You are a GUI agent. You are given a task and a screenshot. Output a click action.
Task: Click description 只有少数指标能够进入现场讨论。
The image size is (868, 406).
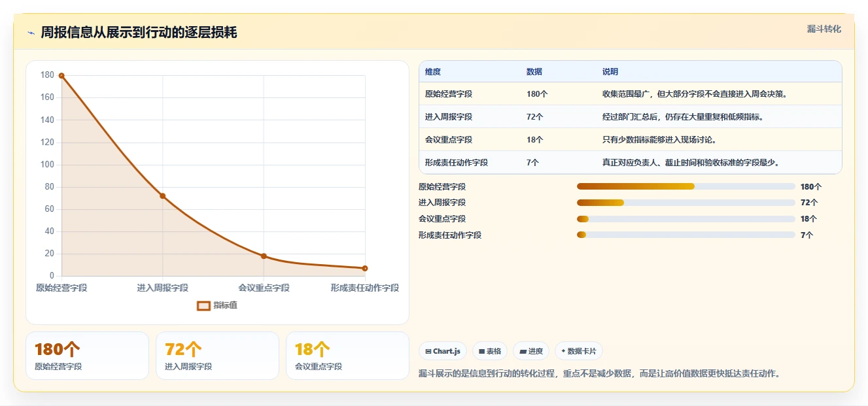pyautogui.click(x=660, y=140)
